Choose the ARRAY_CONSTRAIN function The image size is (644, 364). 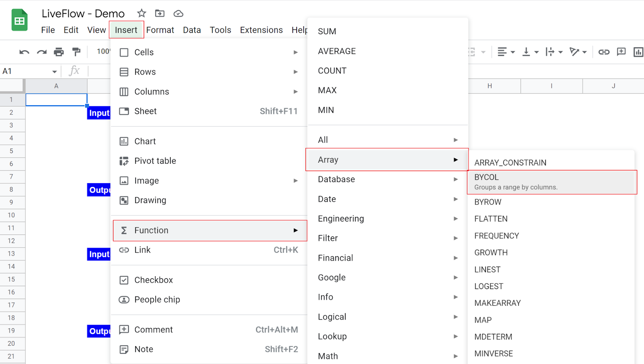[551, 163]
